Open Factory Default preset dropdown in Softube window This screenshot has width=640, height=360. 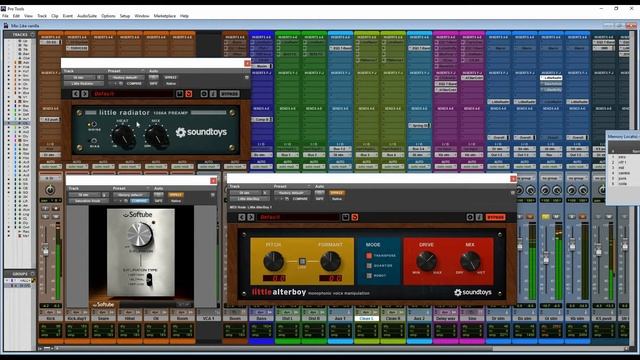(131, 195)
